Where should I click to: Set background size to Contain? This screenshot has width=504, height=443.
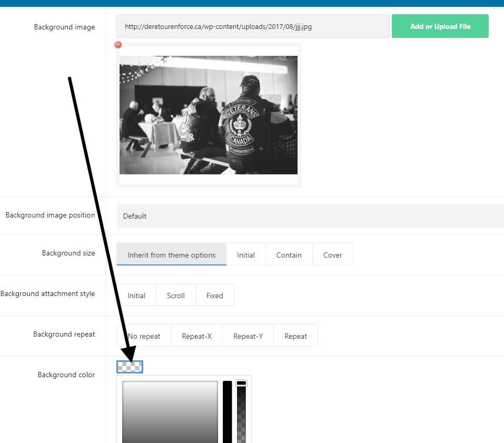pos(289,254)
